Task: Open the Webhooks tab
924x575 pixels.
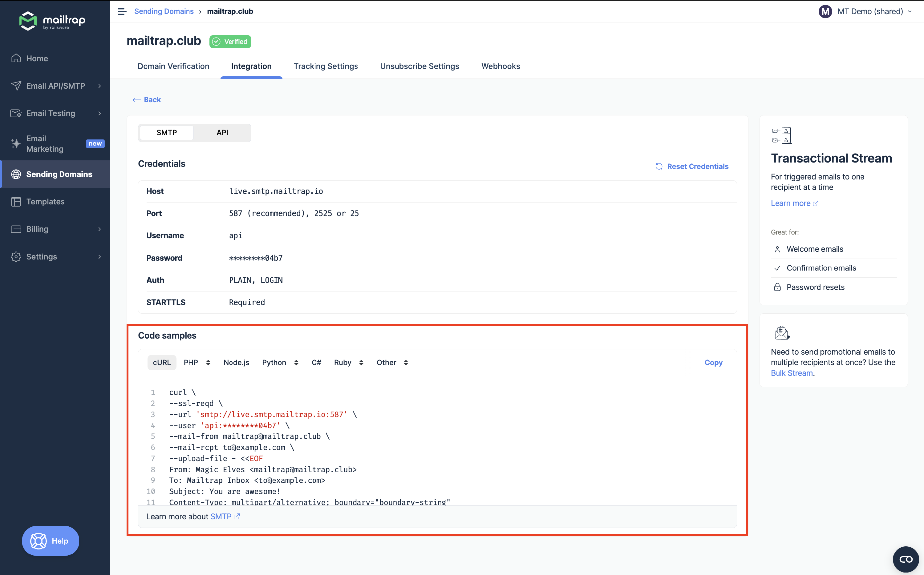Action: tap(500, 66)
